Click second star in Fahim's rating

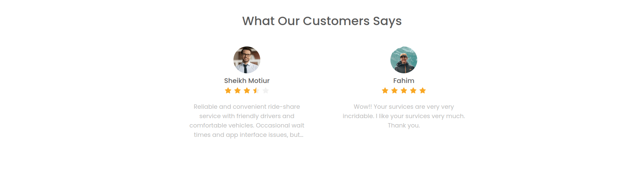[394, 91]
